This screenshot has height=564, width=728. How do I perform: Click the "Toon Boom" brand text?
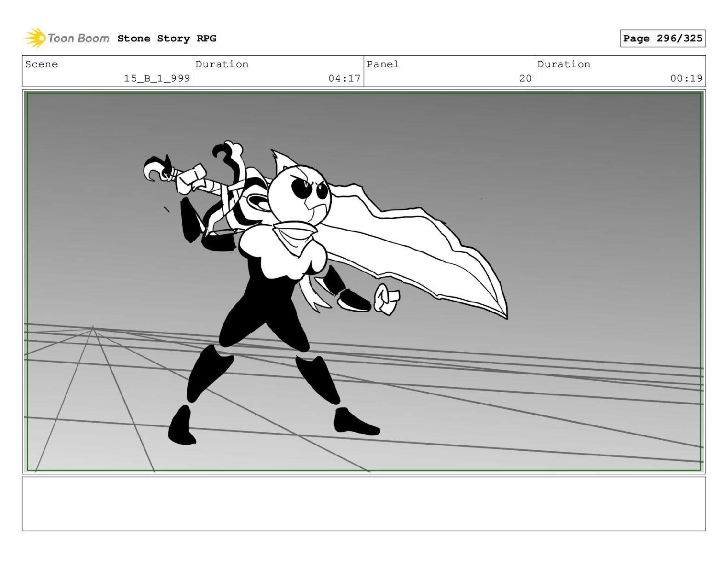click(x=79, y=38)
